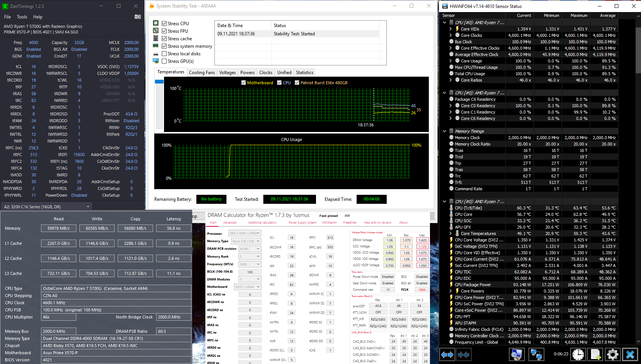Open the ZenTimings File menu
Image resolution: width=641 pixels, height=364 pixels.
pyautogui.click(x=8, y=17)
